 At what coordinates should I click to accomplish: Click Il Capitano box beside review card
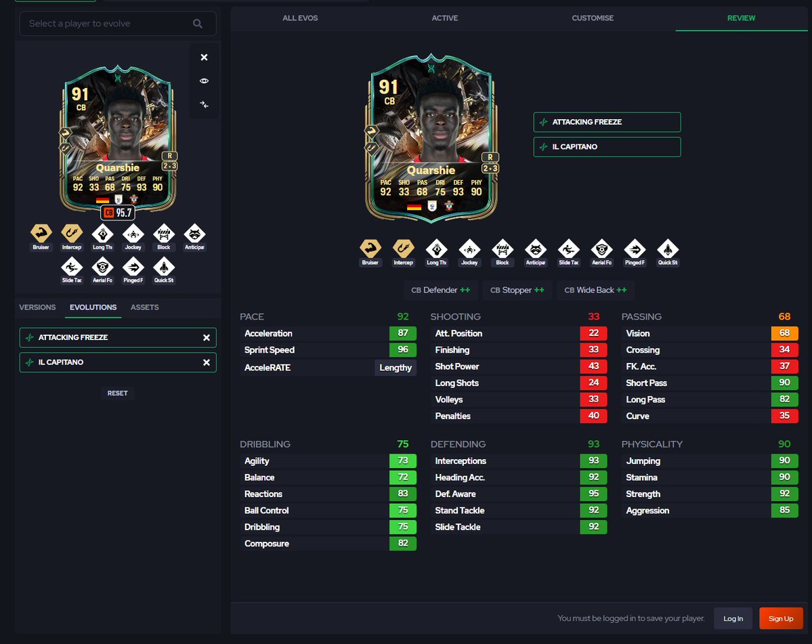click(x=607, y=147)
